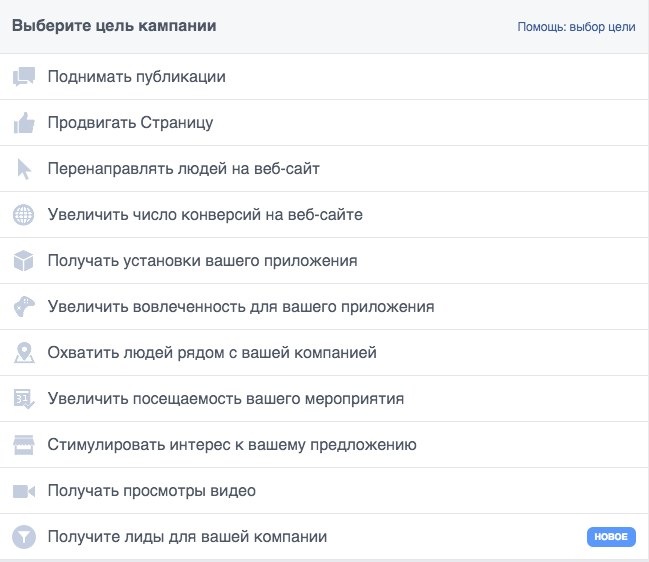Click the cursor arrow icon for website traffic
The height and width of the screenshot is (562, 649).
tap(24, 169)
